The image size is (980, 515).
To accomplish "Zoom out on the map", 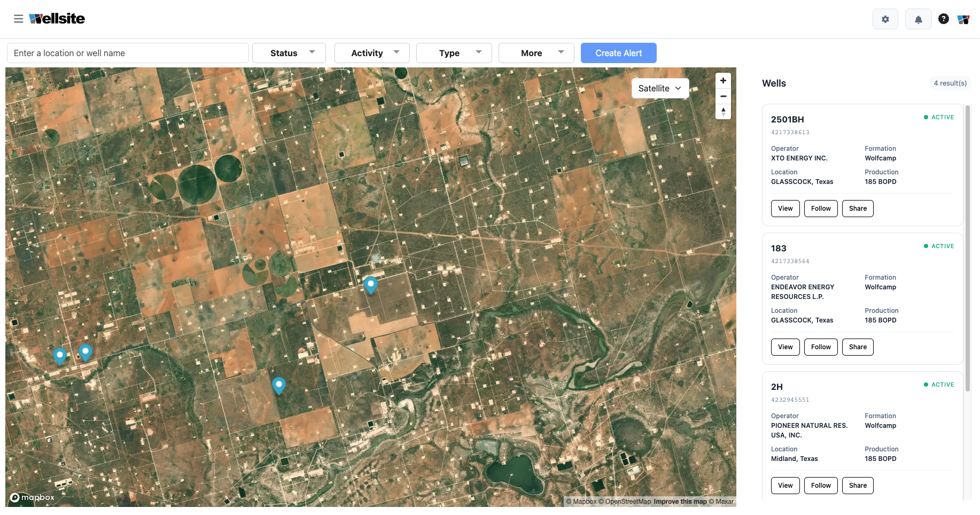I will click(x=723, y=96).
